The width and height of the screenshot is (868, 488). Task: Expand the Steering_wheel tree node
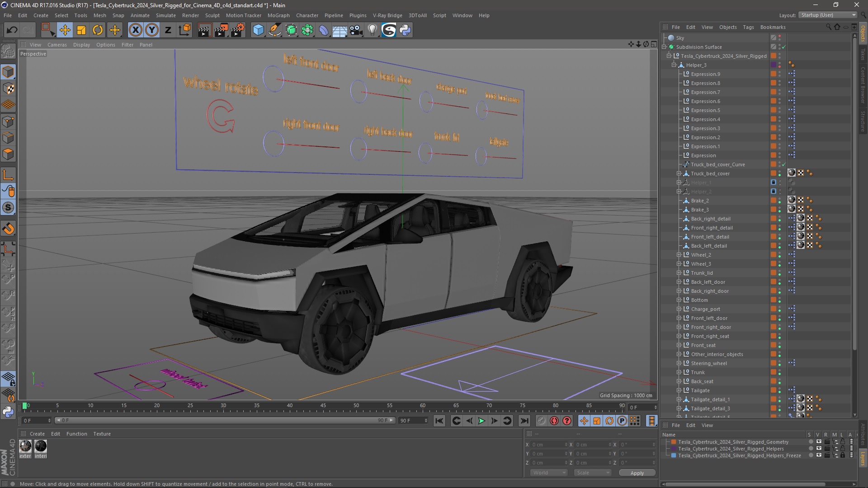pyautogui.click(x=679, y=363)
